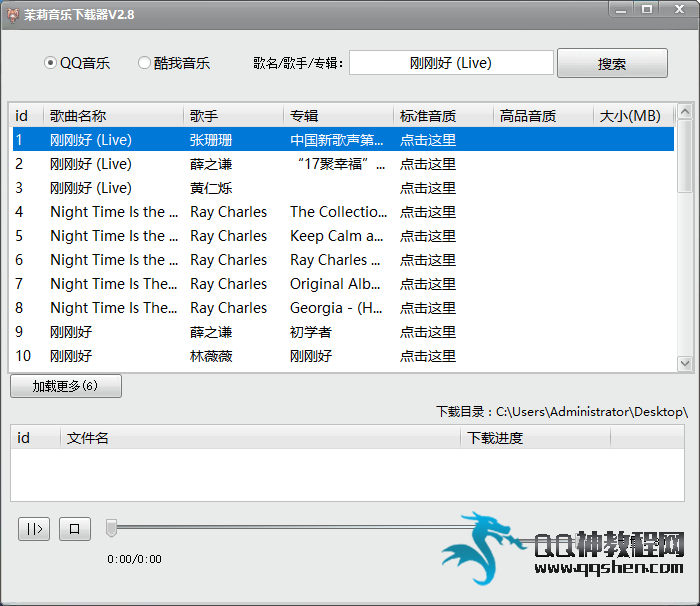Click the search input field with 刚刚好 (Live)

pos(451,63)
